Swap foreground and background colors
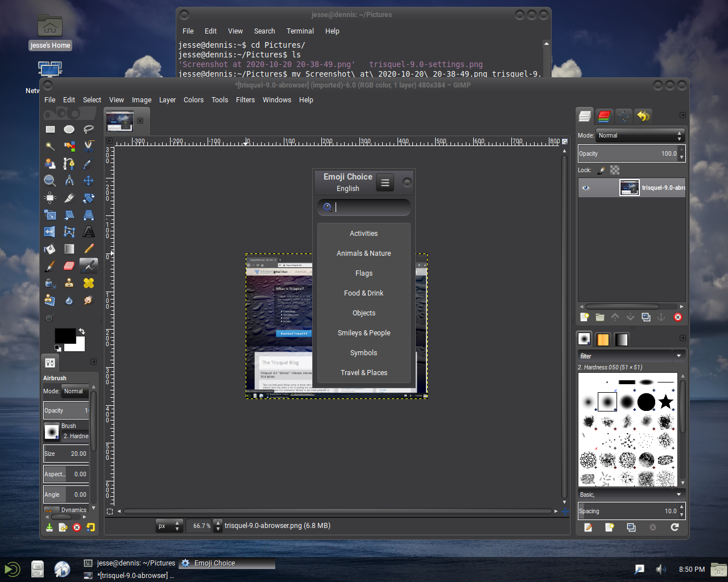Image resolution: width=728 pixels, height=582 pixels. (82, 331)
